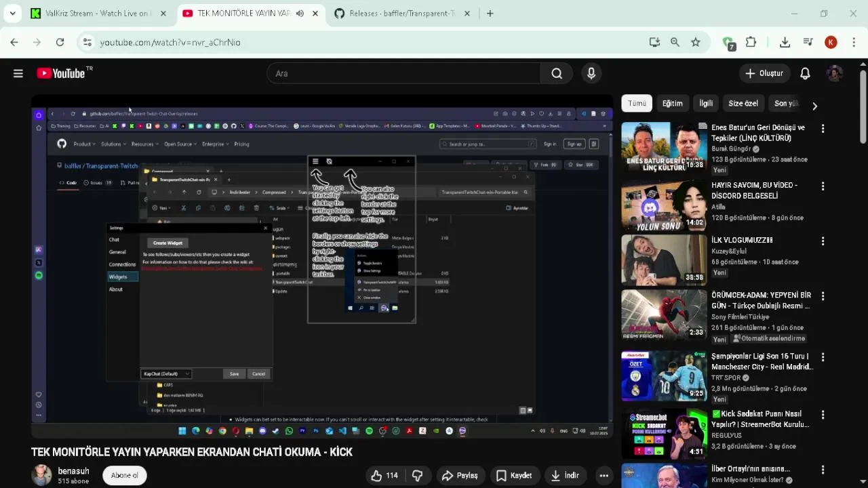The height and width of the screenshot is (488, 868).
Task: Reload the current page
Action: 60,42
